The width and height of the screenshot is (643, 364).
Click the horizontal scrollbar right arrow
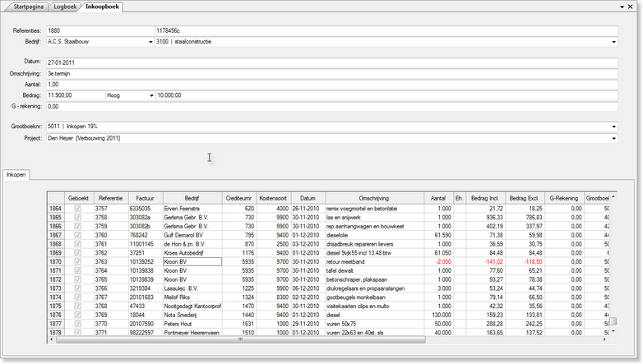(604, 339)
